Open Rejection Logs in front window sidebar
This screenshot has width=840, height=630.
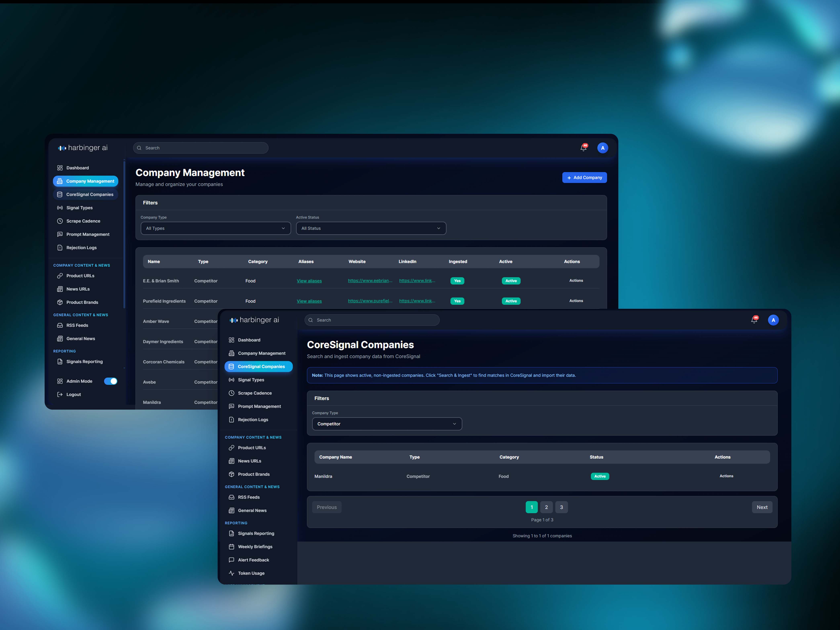[253, 419]
